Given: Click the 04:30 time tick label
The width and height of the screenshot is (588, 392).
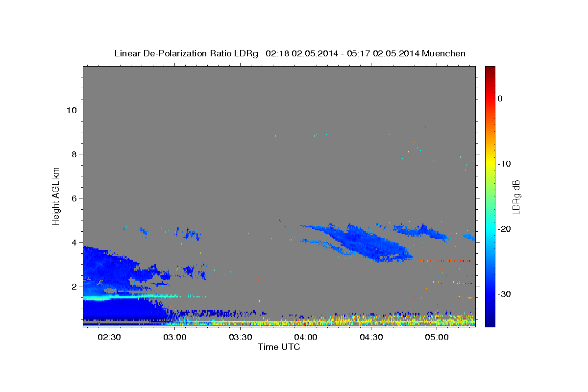Looking at the screenshot, I should pos(371,338).
